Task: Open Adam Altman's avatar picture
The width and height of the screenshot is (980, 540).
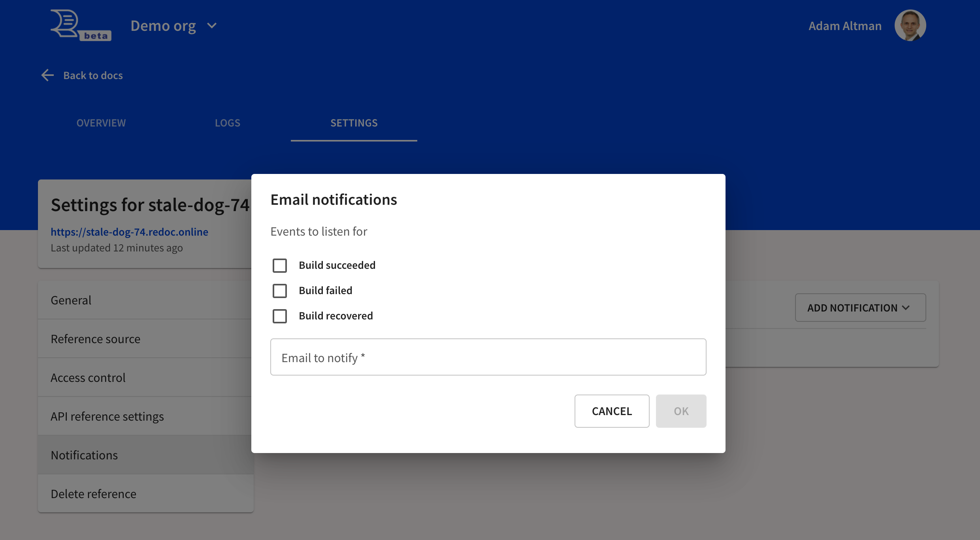Action: pos(910,25)
